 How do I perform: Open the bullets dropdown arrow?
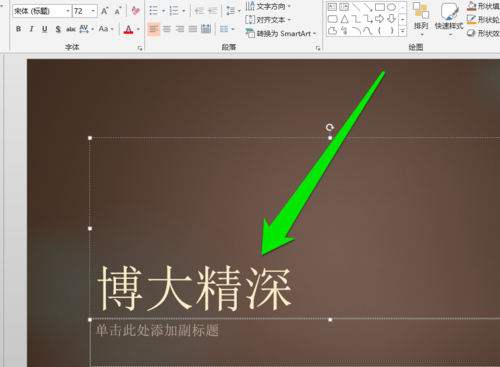click(163, 11)
